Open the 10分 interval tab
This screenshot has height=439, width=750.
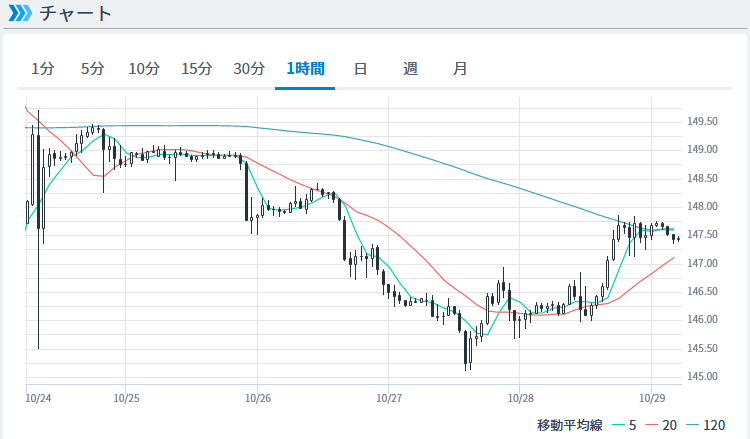(144, 69)
